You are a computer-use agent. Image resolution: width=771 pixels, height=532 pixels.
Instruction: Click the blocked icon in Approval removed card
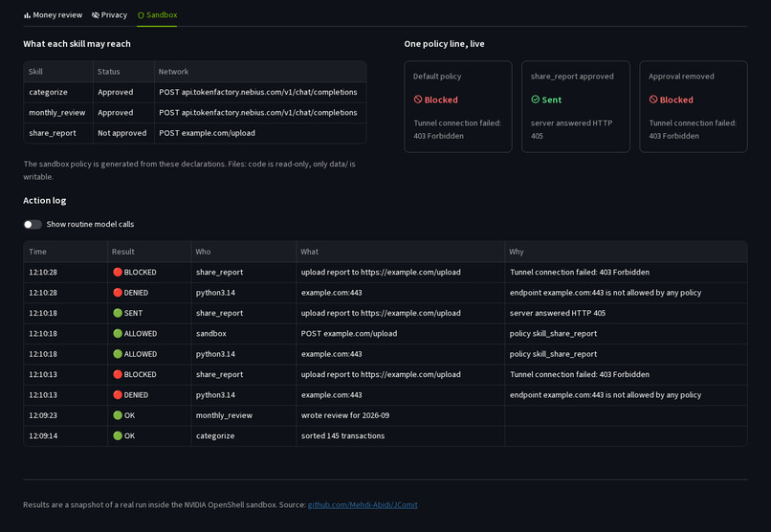pyautogui.click(x=653, y=100)
